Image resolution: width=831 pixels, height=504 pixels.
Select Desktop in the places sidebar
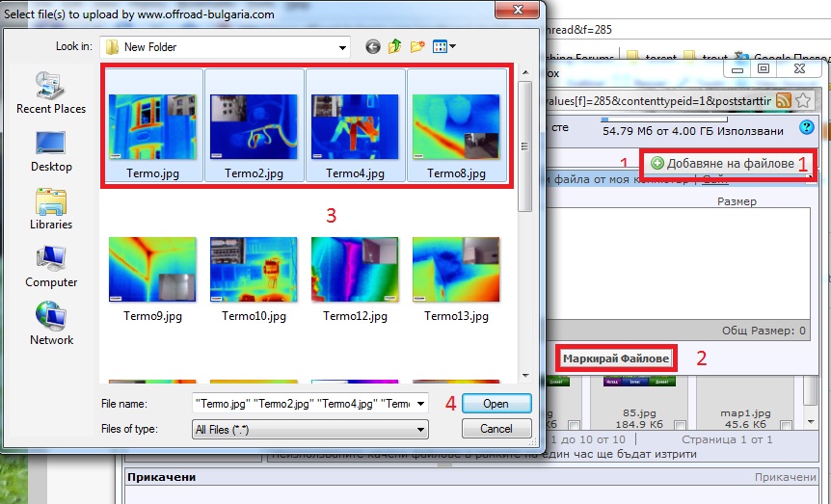point(51,151)
